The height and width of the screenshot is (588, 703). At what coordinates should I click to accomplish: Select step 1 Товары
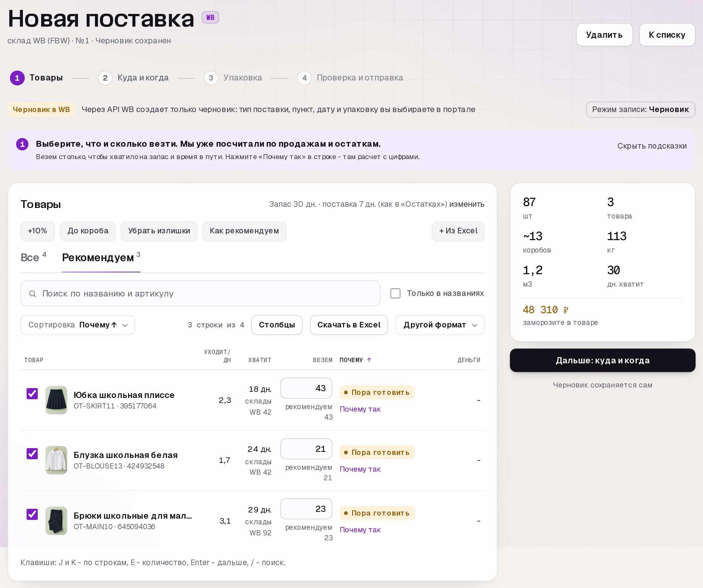point(37,78)
